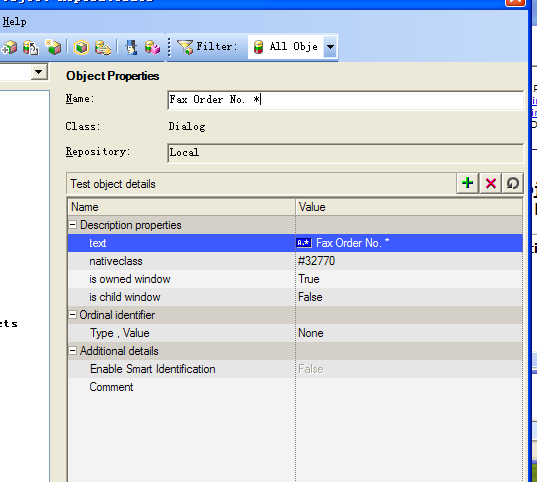Remove selected property with red X

coord(490,183)
